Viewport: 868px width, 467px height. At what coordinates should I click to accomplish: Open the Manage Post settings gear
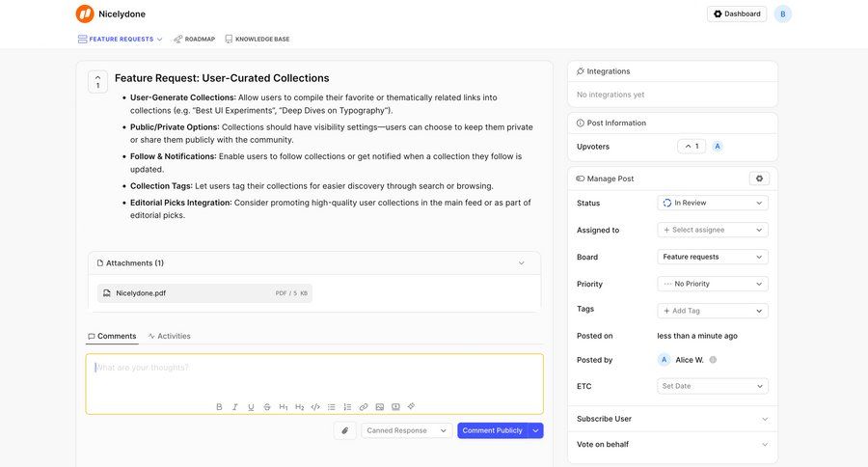(759, 179)
